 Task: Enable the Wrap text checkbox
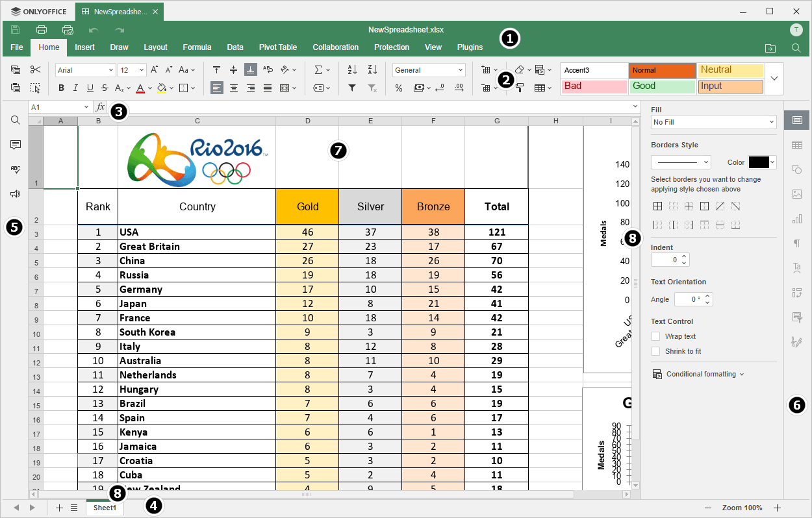click(656, 336)
